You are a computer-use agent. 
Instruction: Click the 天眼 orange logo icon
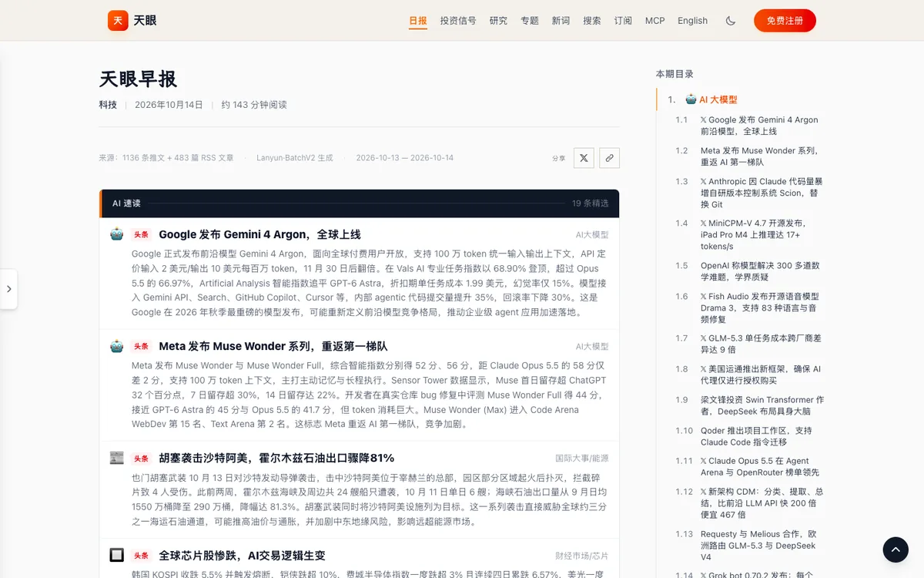pos(118,20)
